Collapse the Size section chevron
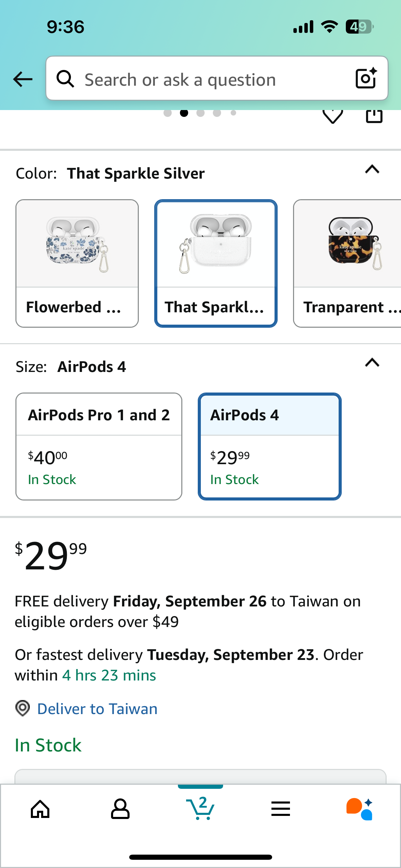The height and width of the screenshot is (868, 401). pos(372,363)
